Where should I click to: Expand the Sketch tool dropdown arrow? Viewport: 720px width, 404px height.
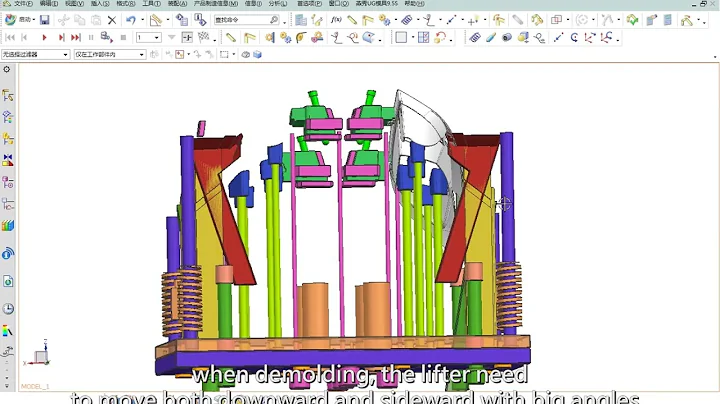[168, 20]
